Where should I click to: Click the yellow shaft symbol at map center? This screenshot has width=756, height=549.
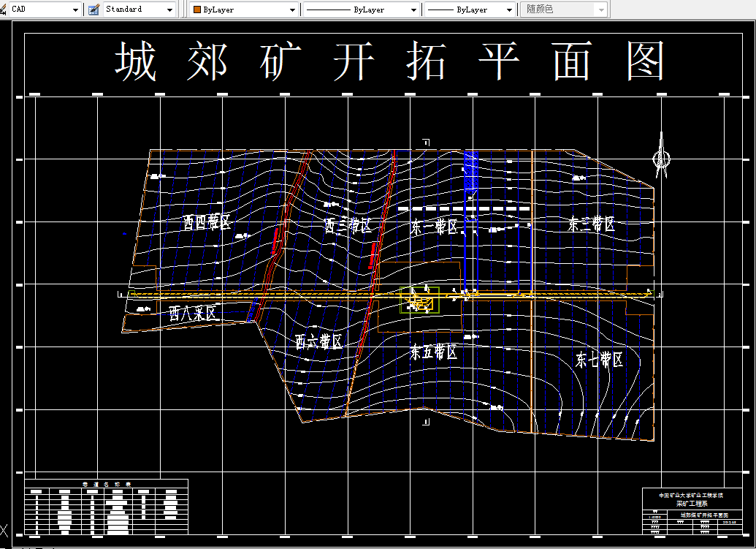click(x=419, y=298)
